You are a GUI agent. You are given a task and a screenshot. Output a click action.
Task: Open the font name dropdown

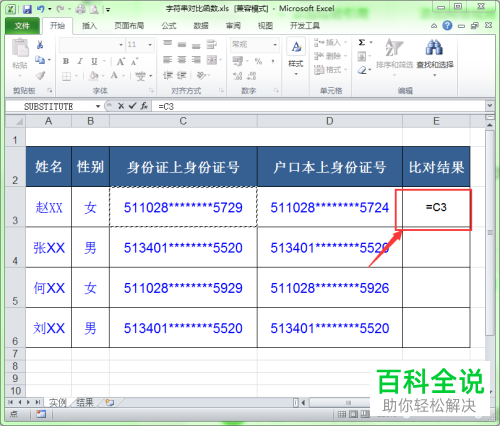click(x=121, y=44)
